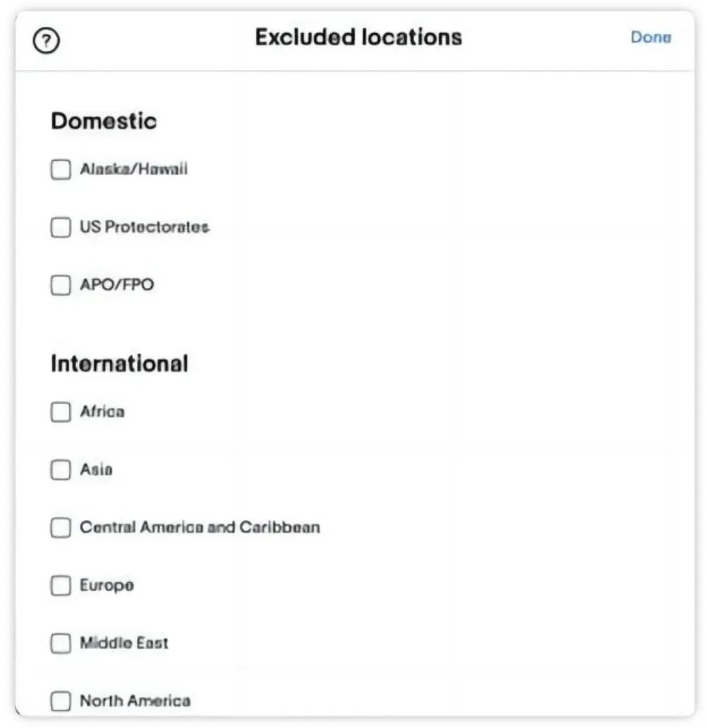Screen dimensions: 707x728
Task: Tick the Africa checkbox
Action: click(61, 412)
